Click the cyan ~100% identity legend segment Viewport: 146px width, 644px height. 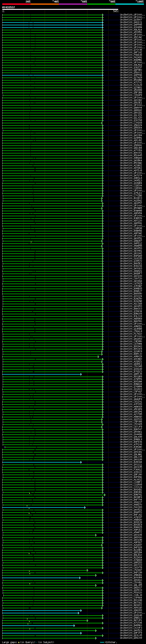pos(129,4)
